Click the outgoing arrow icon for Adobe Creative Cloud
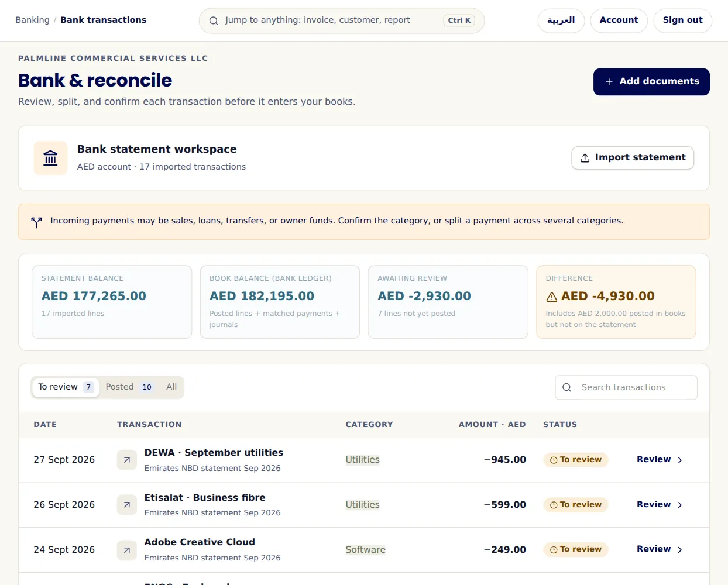Viewport: 728px width, 585px height. tap(126, 550)
